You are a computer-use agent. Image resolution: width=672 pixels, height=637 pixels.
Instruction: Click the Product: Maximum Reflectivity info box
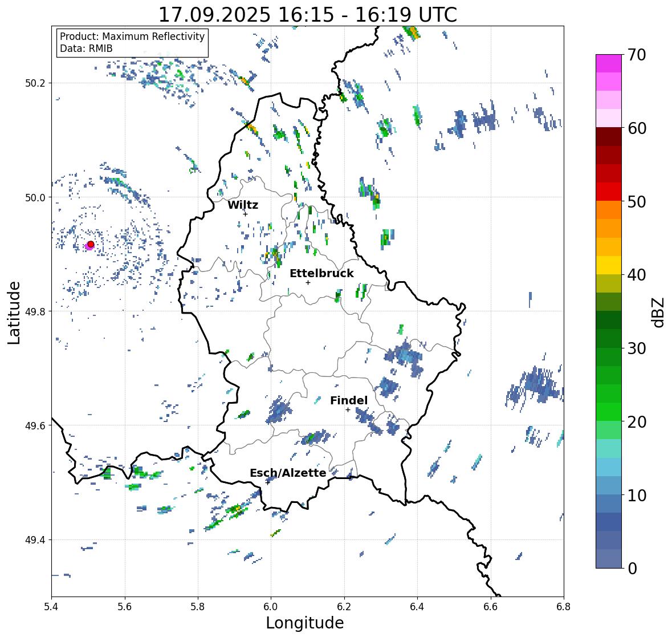tap(132, 42)
